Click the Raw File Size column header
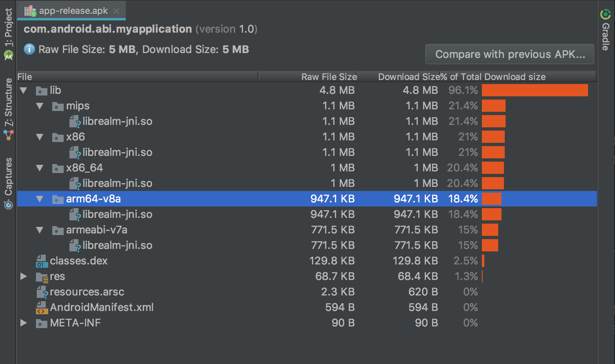The height and width of the screenshot is (364, 615). click(308, 77)
